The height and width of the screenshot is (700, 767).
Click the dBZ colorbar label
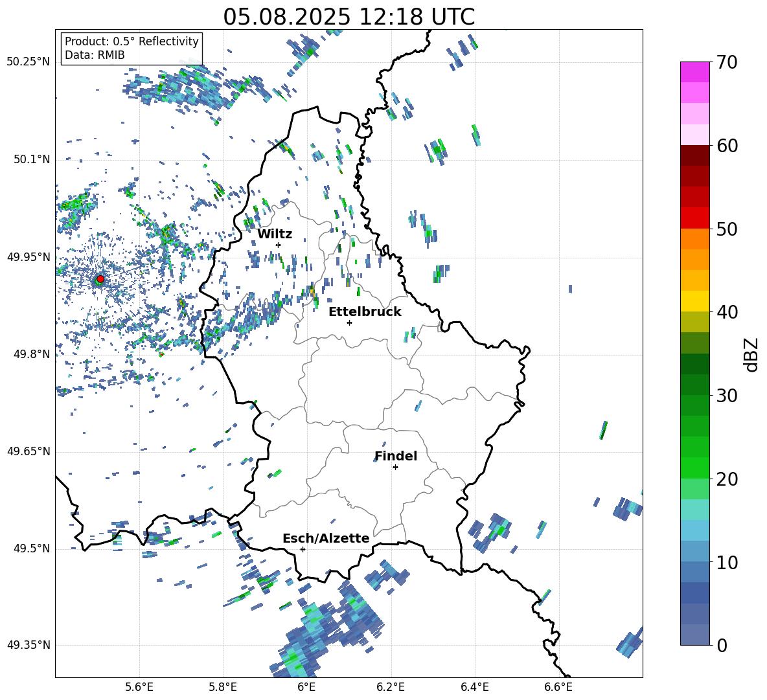pyautogui.click(x=752, y=354)
